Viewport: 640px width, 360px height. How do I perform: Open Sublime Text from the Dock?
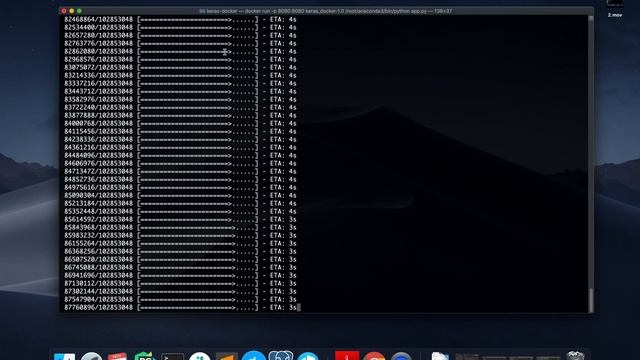(227, 357)
